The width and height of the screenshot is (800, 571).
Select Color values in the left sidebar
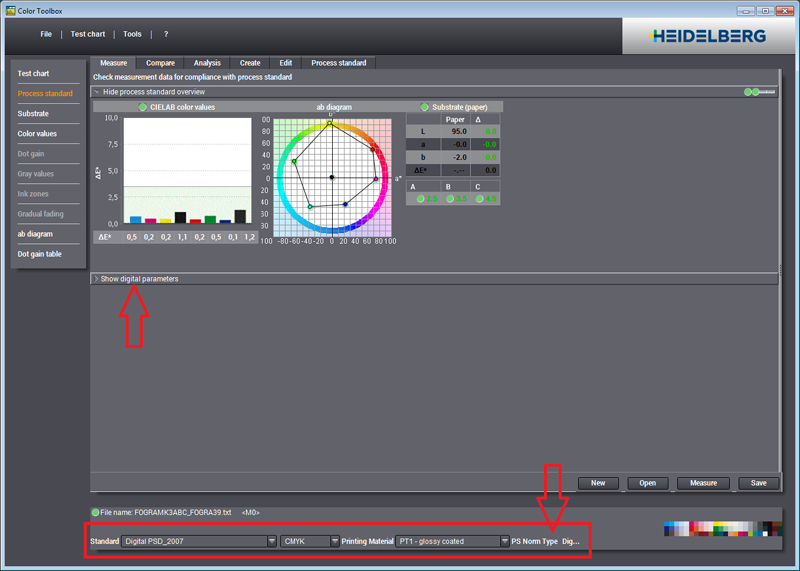[37, 134]
